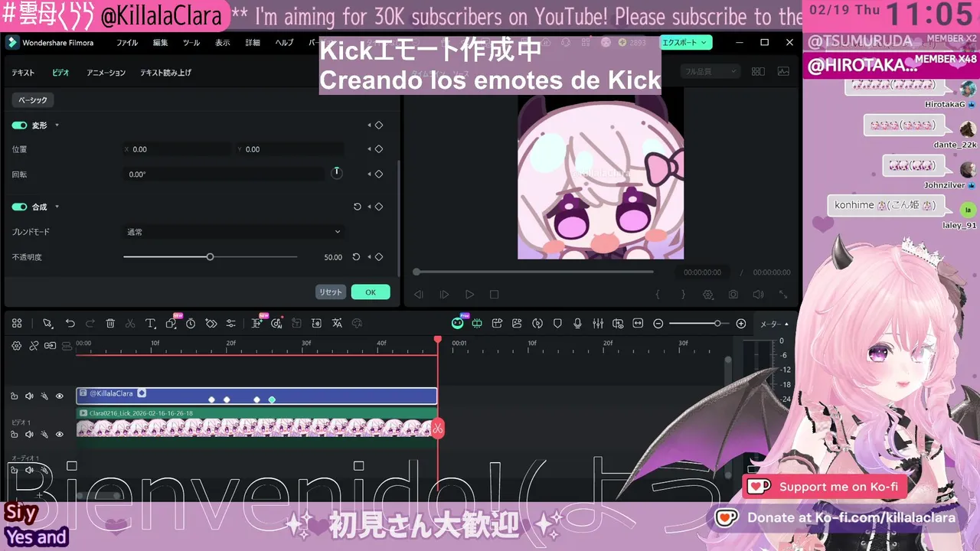Open the ブレンドモード 通常 dropdown
This screenshot has width=980, height=551.
click(x=234, y=232)
